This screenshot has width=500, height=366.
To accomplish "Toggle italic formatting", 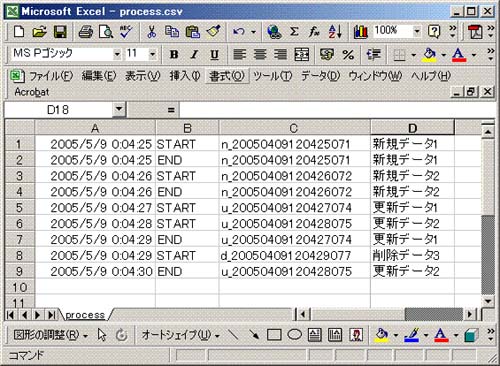I will coord(194,54).
